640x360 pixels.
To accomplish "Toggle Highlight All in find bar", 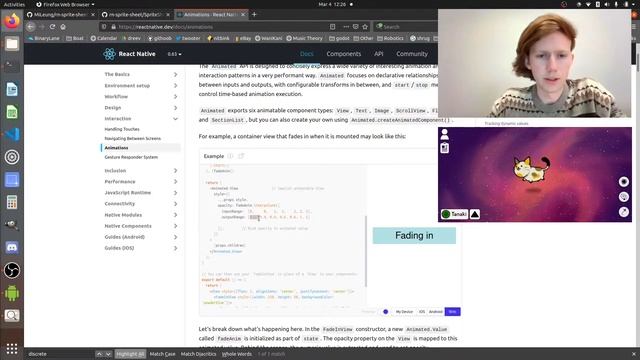I will point(130,354).
